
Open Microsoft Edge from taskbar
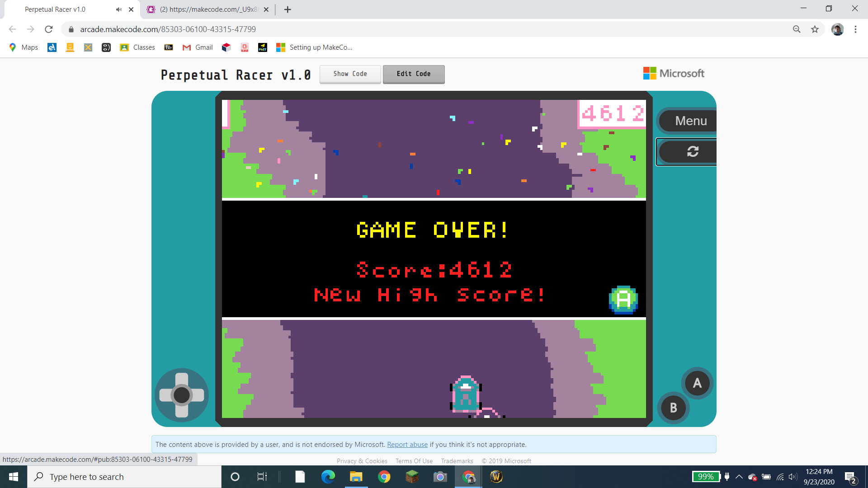[328, 477]
